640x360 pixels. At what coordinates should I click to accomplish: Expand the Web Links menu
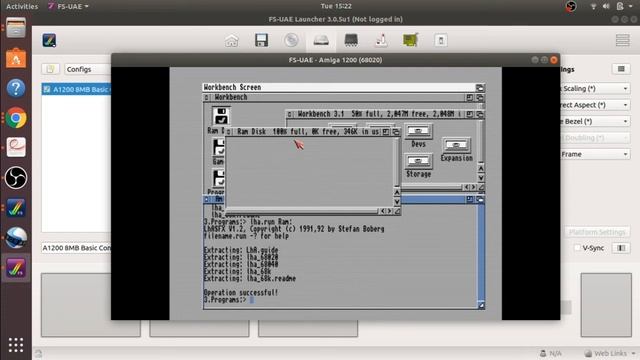click(x=610, y=353)
